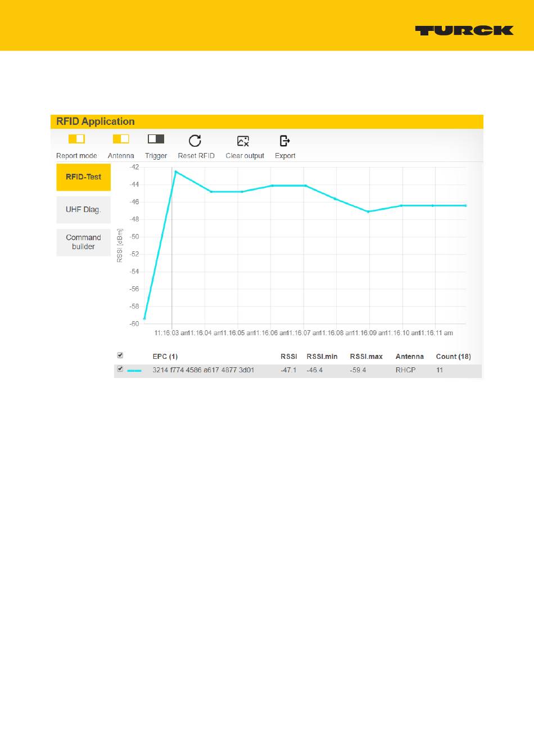Click the Reset RFID circular arrow icon
The image size is (534, 756).
pos(195,141)
